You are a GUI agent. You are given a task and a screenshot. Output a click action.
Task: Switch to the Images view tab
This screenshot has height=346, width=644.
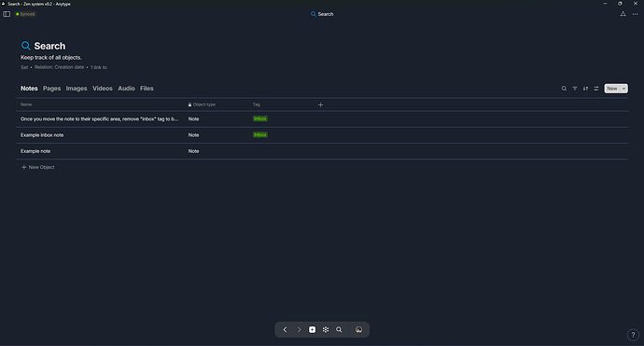(77, 89)
